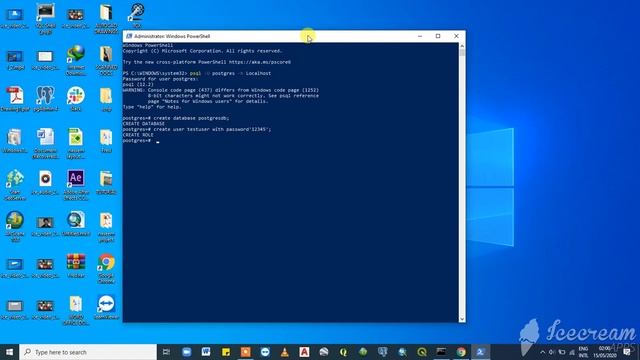Click the ENG language indicator in tray
This screenshot has height=360, width=640.
(x=584, y=349)
